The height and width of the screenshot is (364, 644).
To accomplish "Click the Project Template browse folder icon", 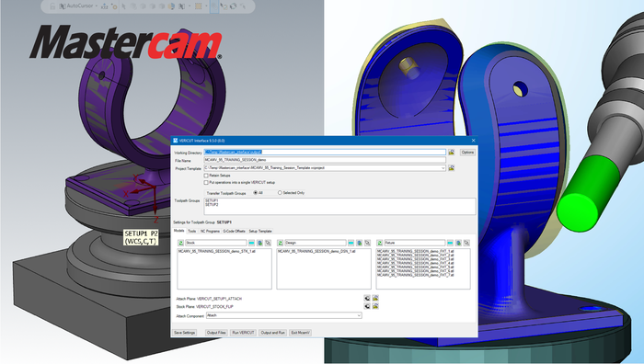I will (x=452, y=168).
